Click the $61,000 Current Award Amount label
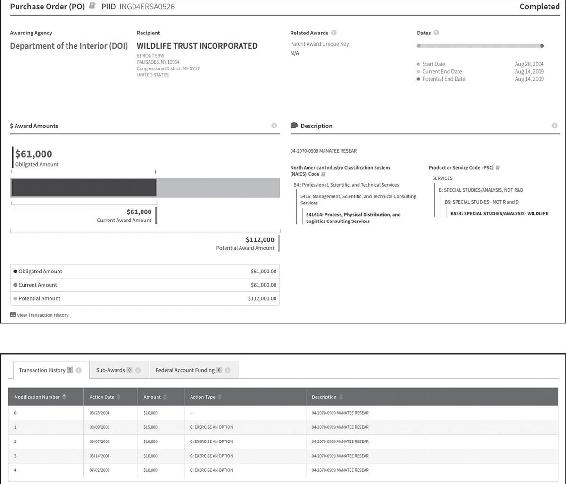566x484 pixels. 124,215
